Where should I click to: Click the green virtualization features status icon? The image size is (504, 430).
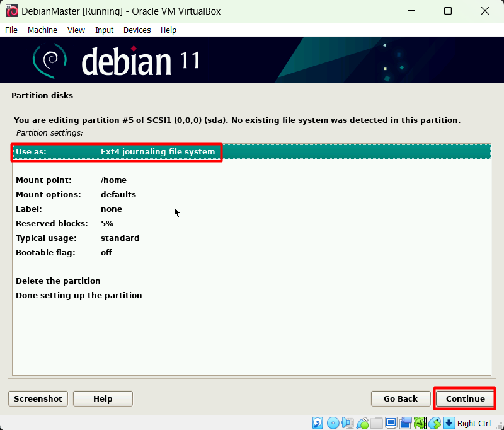point(420,423)
